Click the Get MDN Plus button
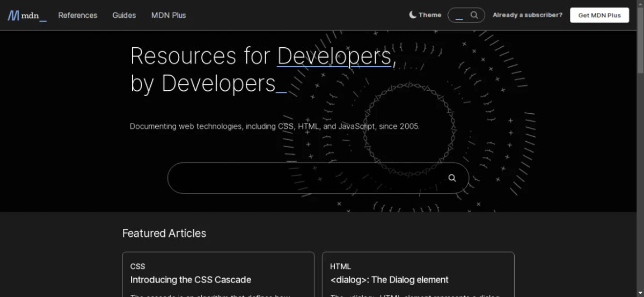The width and height of the screenshot is (644, 297). pyautogui.click(x=599, y=15)
